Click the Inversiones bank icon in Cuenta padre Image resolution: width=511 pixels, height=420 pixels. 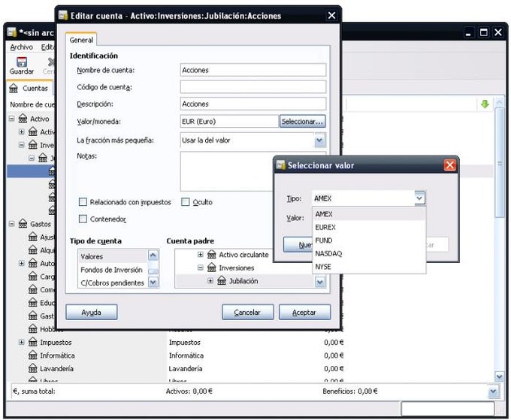pyautogui.click(x=212, y=267)
